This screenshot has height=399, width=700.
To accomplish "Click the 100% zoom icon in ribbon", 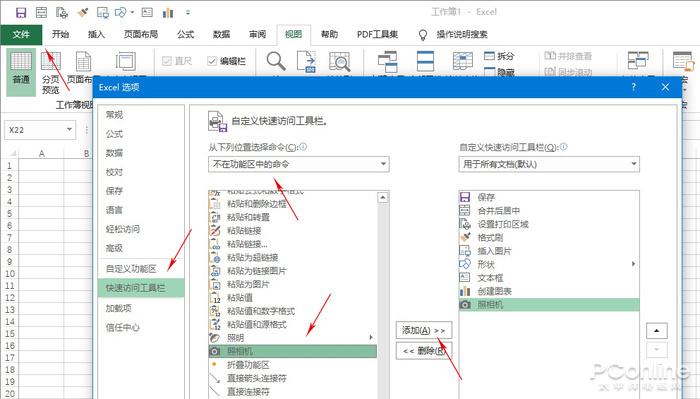I will (x=307, y=62).
